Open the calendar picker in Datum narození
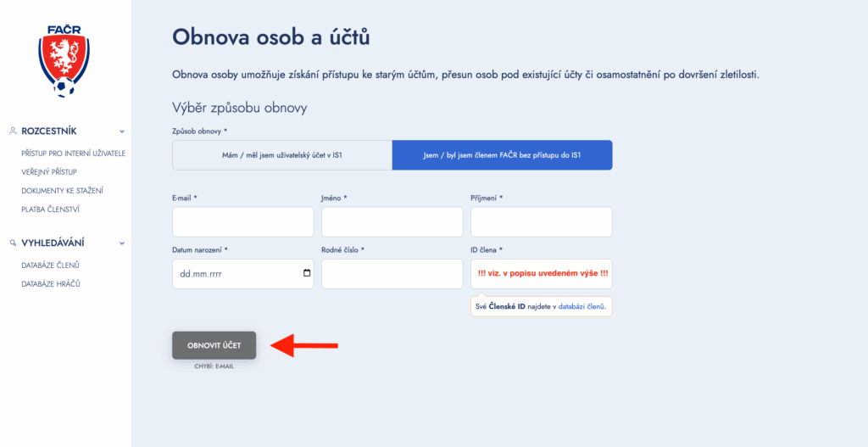This screenshot has width=868, height=447. point(307,274)
